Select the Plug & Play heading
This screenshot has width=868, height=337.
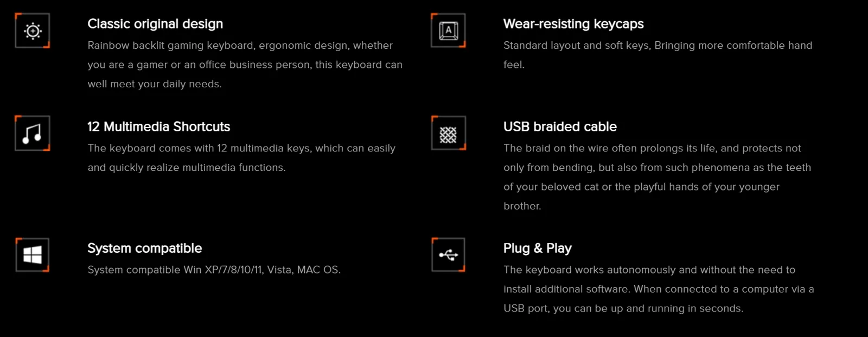[538, 248]
